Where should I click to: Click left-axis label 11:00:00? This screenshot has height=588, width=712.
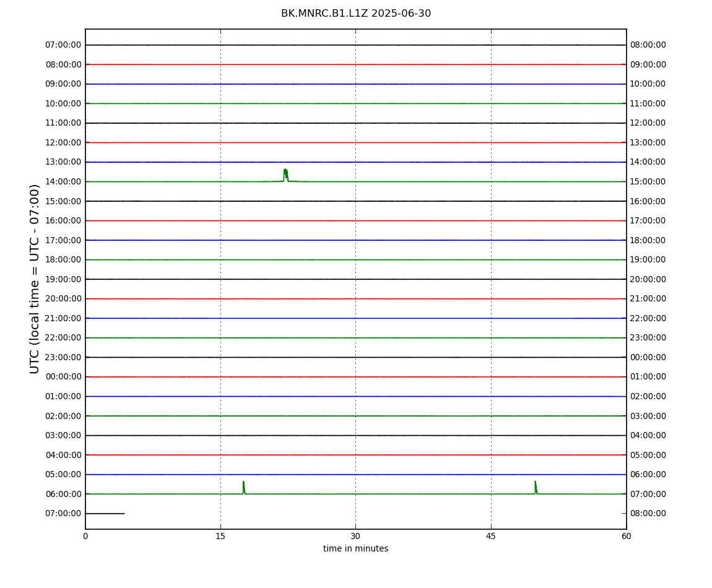[63, 123]
